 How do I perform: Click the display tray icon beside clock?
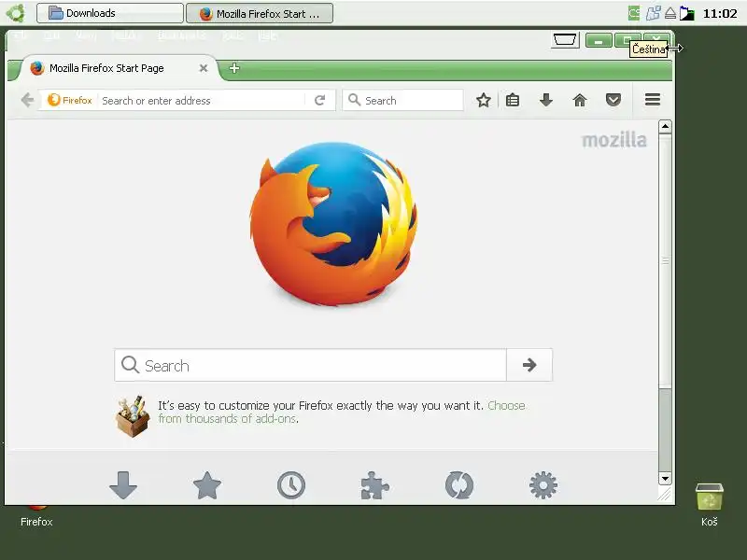tap(686, 13)
